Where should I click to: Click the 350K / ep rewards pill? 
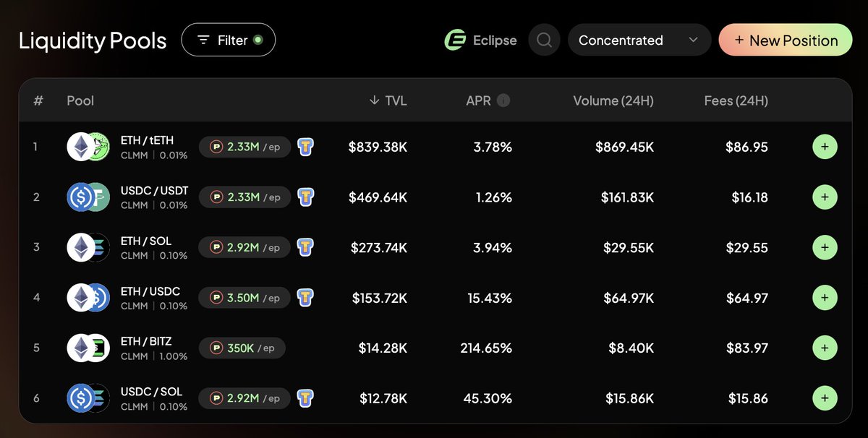(x=242, y=348)
